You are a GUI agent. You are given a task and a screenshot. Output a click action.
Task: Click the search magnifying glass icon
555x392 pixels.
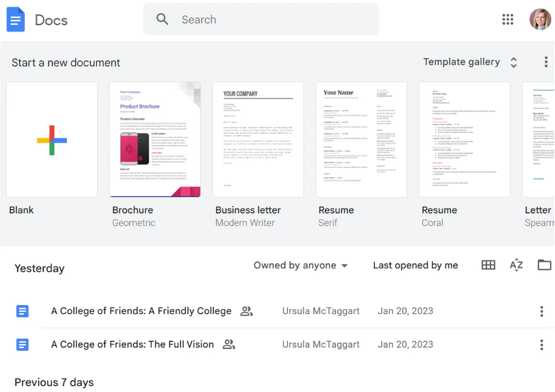click(162, 19)
